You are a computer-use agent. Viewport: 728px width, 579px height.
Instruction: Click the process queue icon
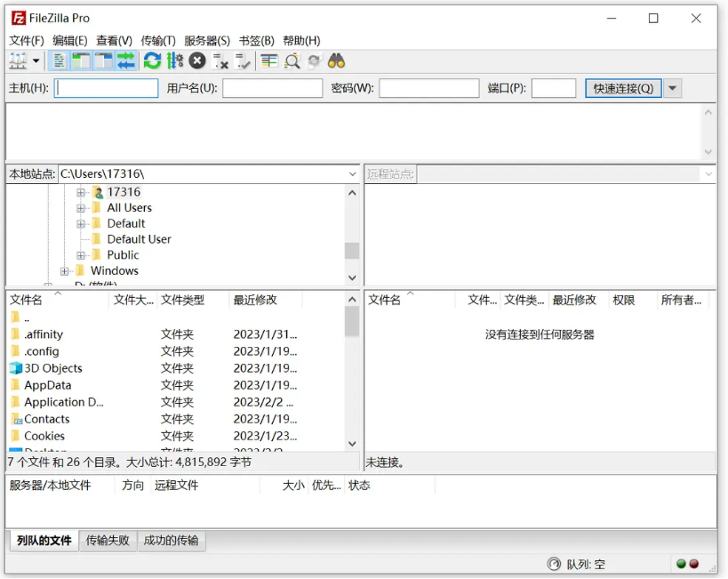(174, 60)
